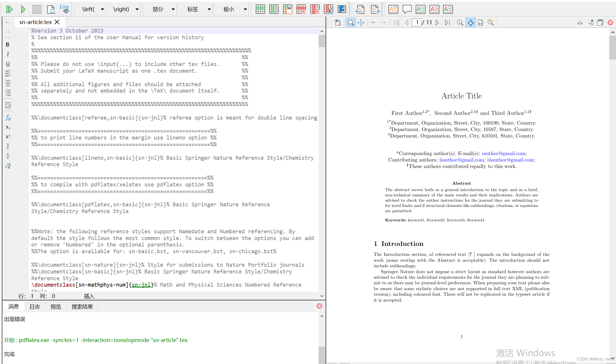Click the PDF page number input field
The width and height of the screenshot is (616, 364).
(x=417, y=23)
